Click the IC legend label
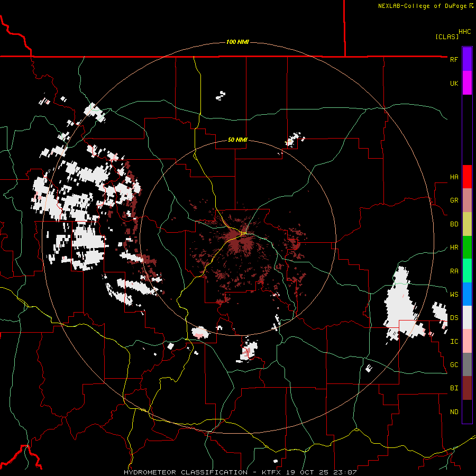 (454, 342)
